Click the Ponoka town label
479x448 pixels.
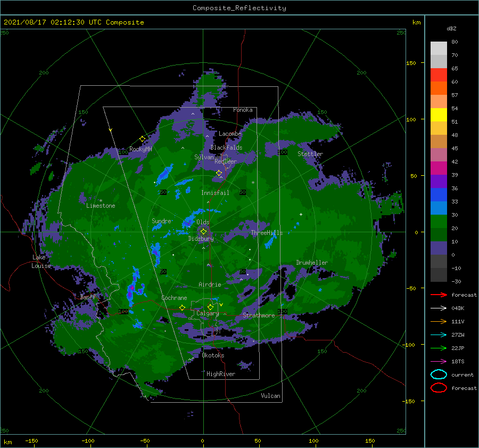(x=243, y=110)
